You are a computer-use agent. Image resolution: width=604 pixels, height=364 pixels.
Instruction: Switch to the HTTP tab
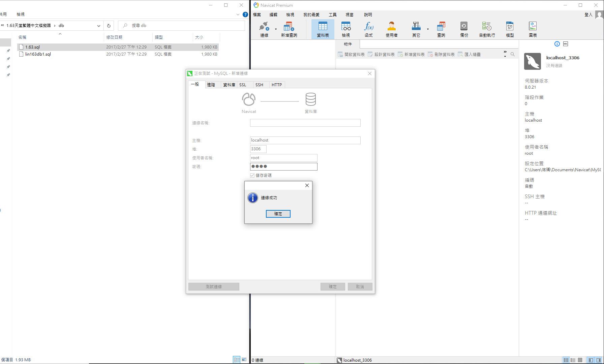click(x=277, y=85)
